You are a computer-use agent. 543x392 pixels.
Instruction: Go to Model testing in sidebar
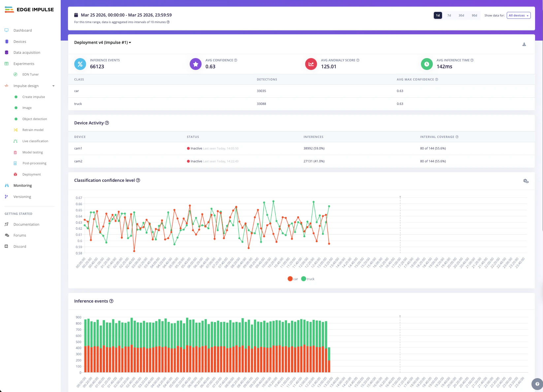[32, 152]
